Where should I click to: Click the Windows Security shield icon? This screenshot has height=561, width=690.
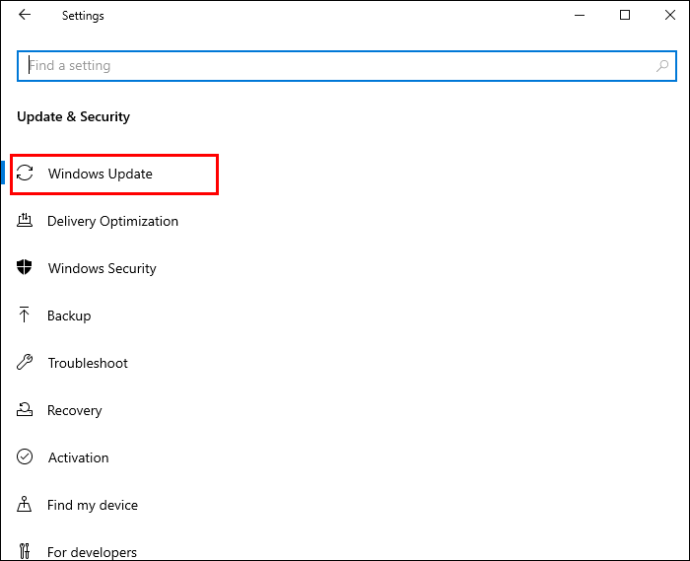[25, 267]
